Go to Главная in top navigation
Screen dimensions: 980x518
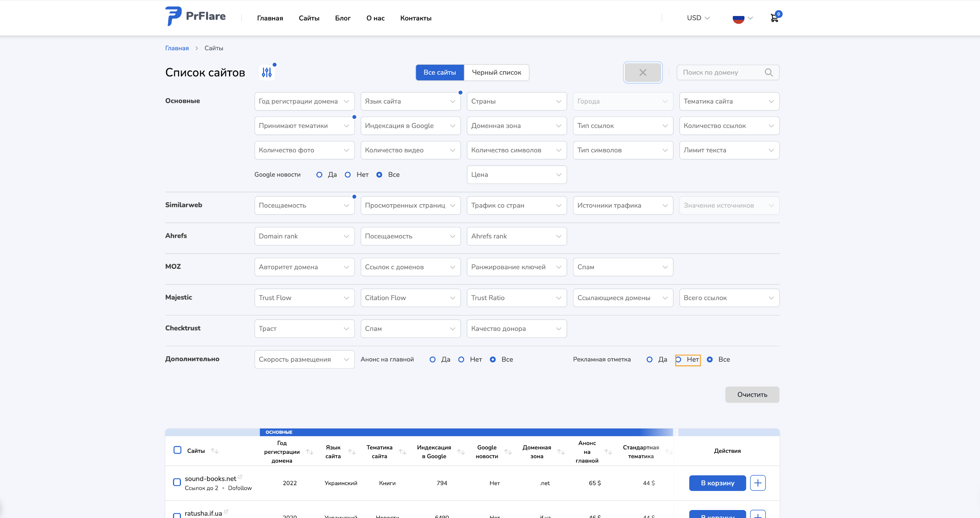coord(270,18)
